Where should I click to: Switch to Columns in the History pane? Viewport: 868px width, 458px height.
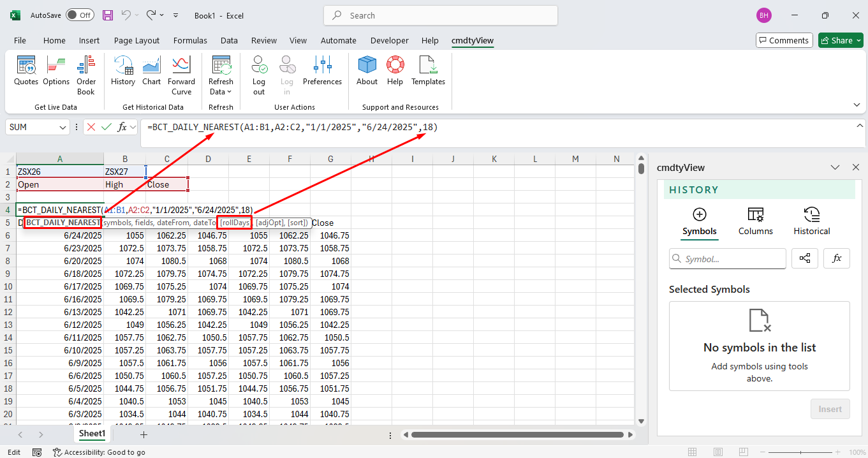pyautogui.click(x=756, y=221)
